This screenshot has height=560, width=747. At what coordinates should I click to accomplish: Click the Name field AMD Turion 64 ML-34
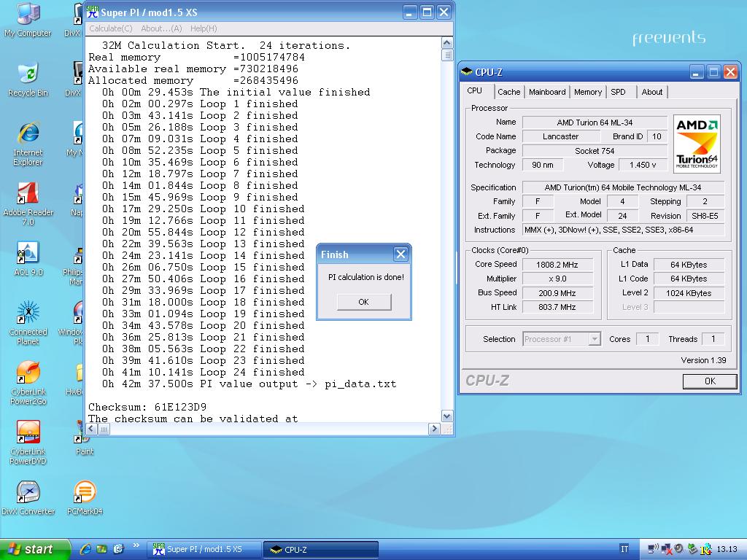pos(595,122)
